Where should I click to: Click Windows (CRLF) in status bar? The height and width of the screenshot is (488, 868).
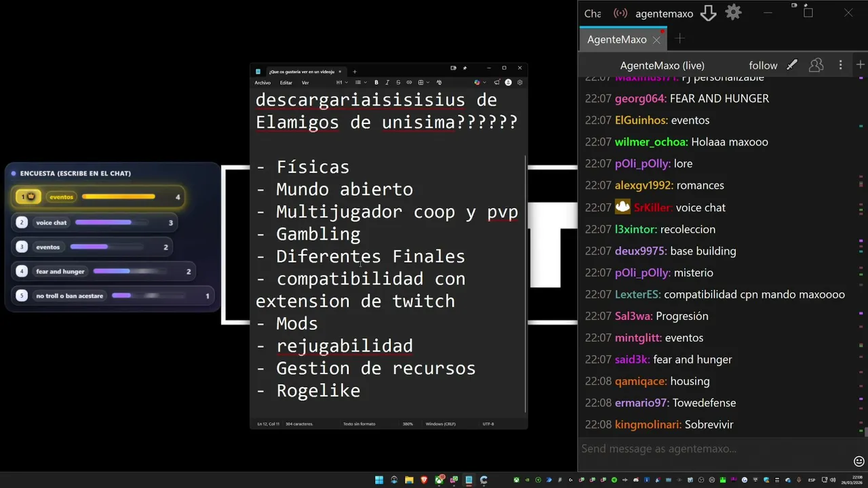pyautogui.click(x=441, y=424)
